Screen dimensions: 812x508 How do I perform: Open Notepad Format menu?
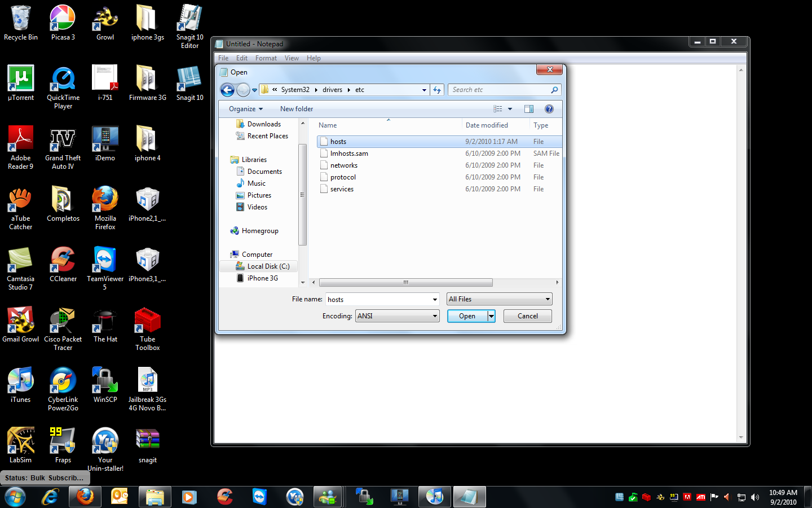266,58
